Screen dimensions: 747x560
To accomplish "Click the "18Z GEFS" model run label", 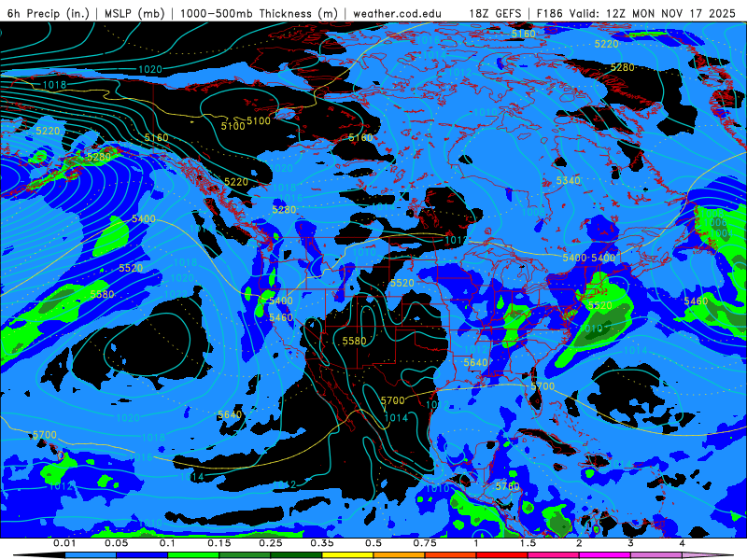I will 495,13.
